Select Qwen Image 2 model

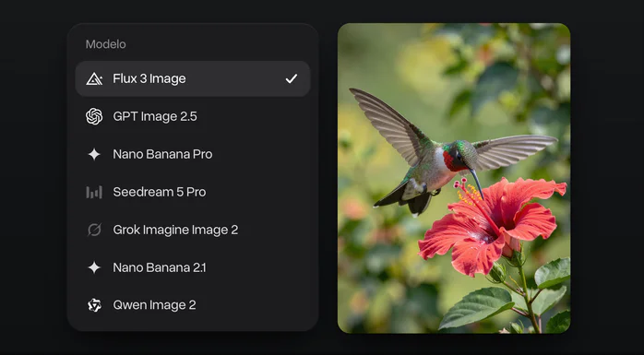[x=193, y=305]
